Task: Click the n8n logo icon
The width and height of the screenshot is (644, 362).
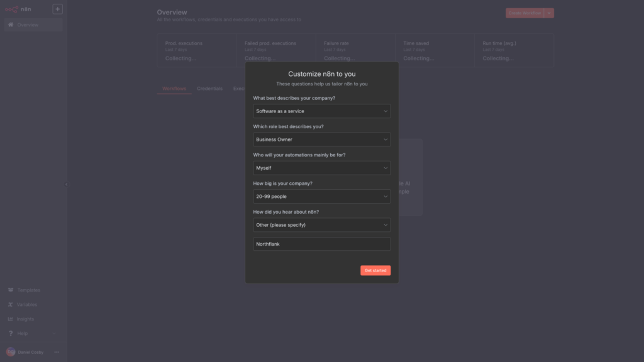Action: (12, 9)
